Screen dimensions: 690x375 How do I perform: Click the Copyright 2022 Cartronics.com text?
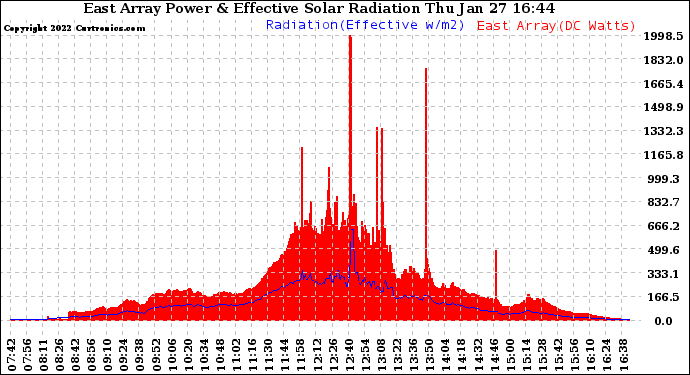[74, 28]
